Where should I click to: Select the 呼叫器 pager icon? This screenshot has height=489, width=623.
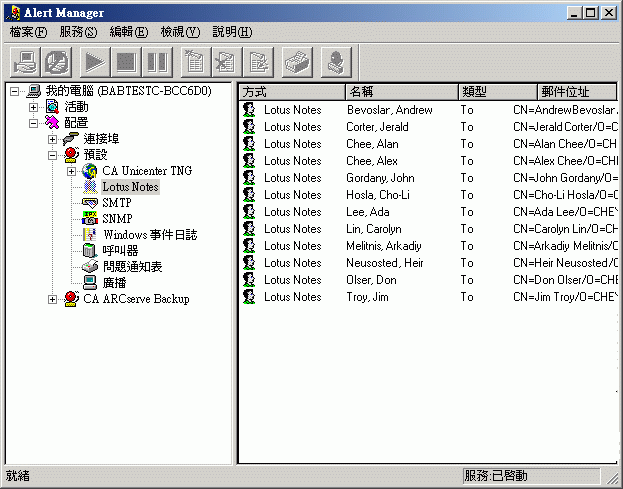[x=90, y=250]
